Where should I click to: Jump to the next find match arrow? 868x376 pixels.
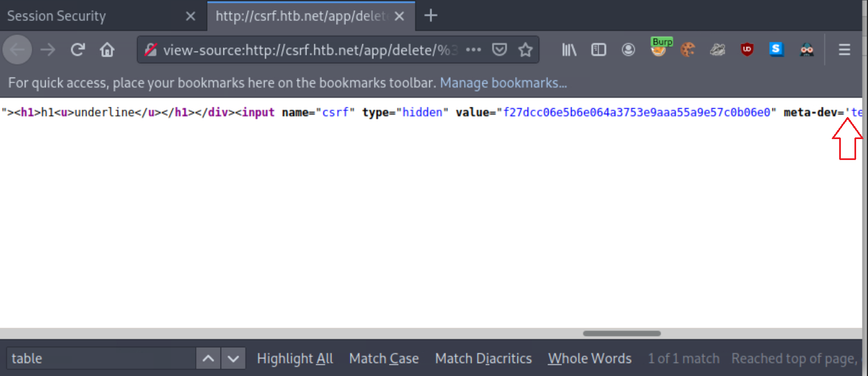[x=233, y=358]
